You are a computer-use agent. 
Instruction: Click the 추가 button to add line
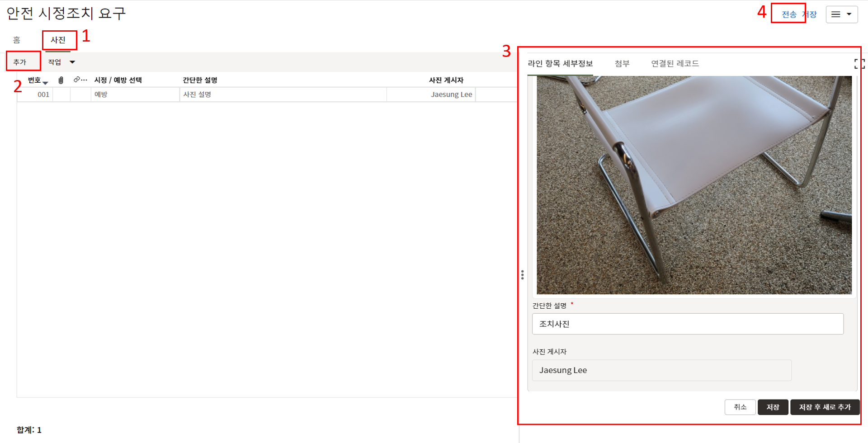20,62
